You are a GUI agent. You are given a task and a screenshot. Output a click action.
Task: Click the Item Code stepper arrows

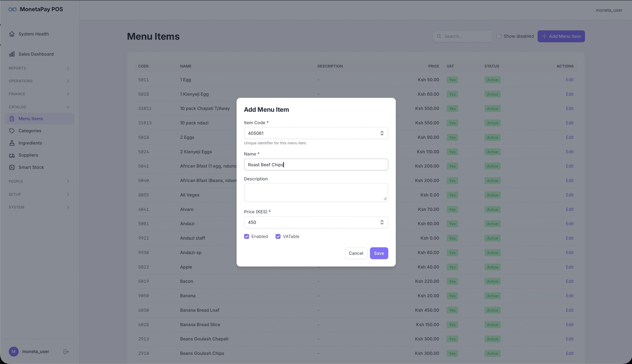pyautogui.click(x=382, y=133)
